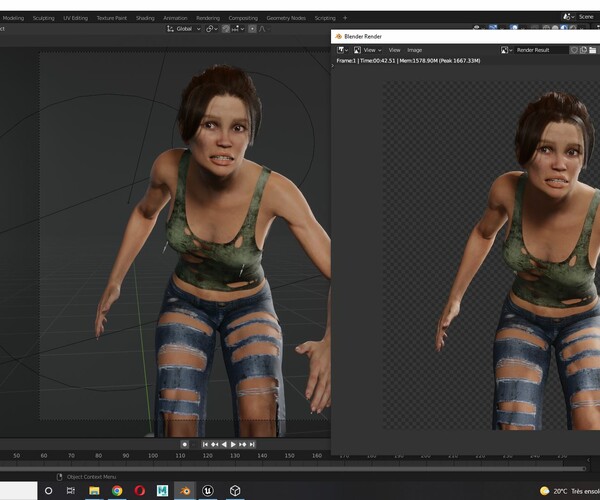Click frame 60 on the timeline ruler
Viewport: 600px width, 500px height.
44,456
